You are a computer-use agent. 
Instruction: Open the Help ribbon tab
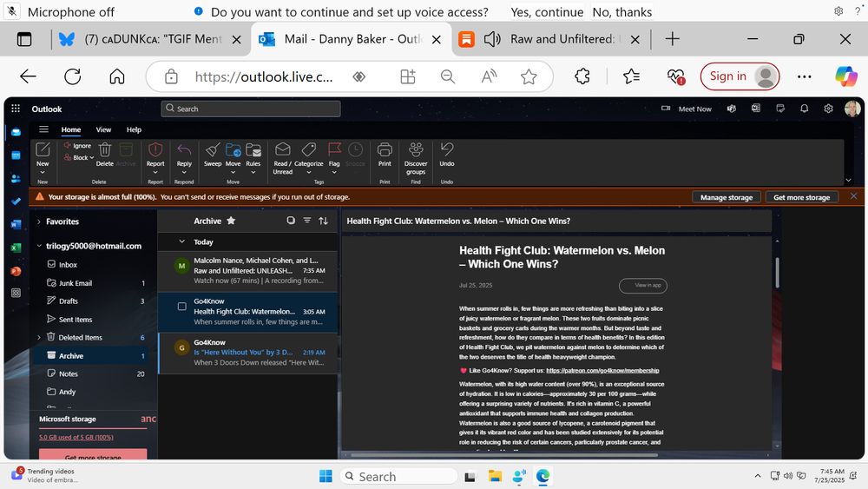[x=134, y=129]
